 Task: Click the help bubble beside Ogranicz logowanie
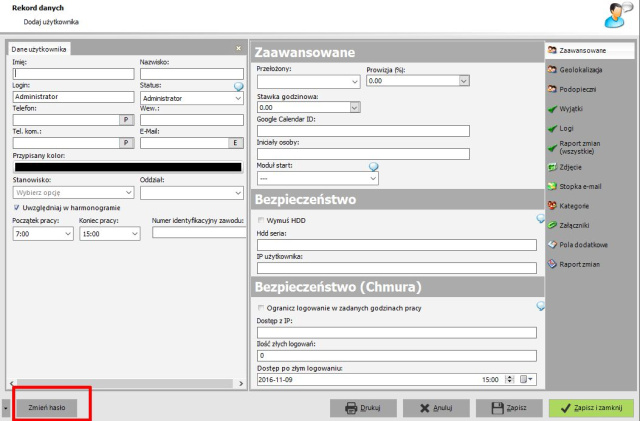pos(540,306)
